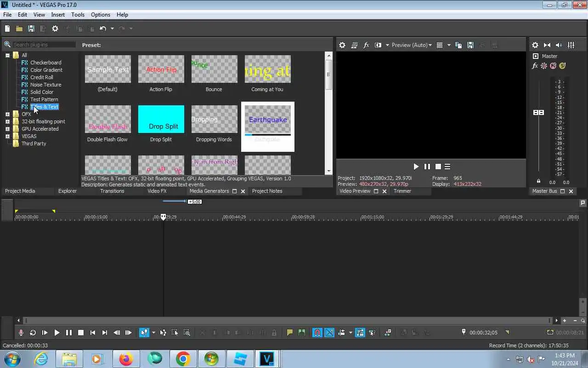
Task: Toggle the Master fader channel lock
Action: (538, 181)
